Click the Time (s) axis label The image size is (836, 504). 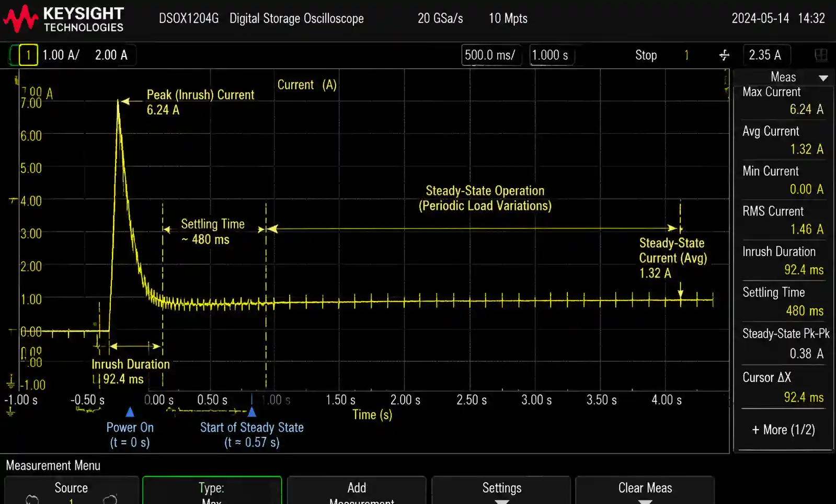pos(372,415)
